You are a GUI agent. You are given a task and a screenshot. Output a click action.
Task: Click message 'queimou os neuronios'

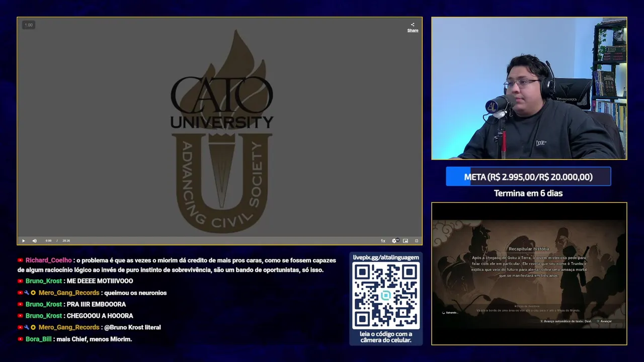pos(135,293)
